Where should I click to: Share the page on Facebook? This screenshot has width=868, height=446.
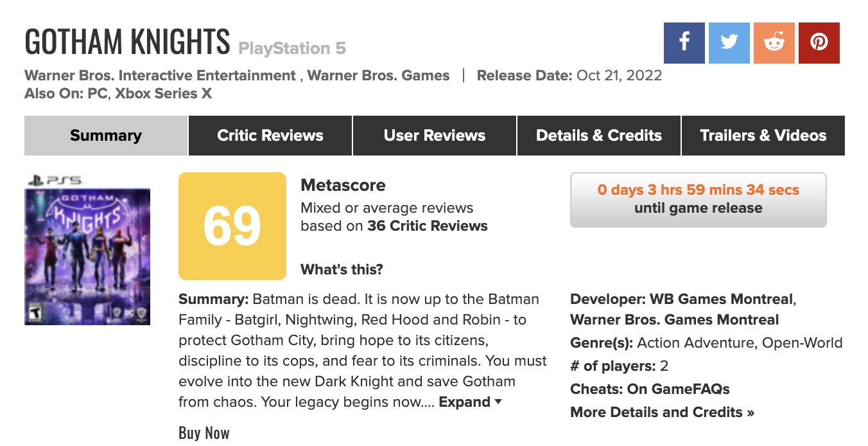point(684,43)
